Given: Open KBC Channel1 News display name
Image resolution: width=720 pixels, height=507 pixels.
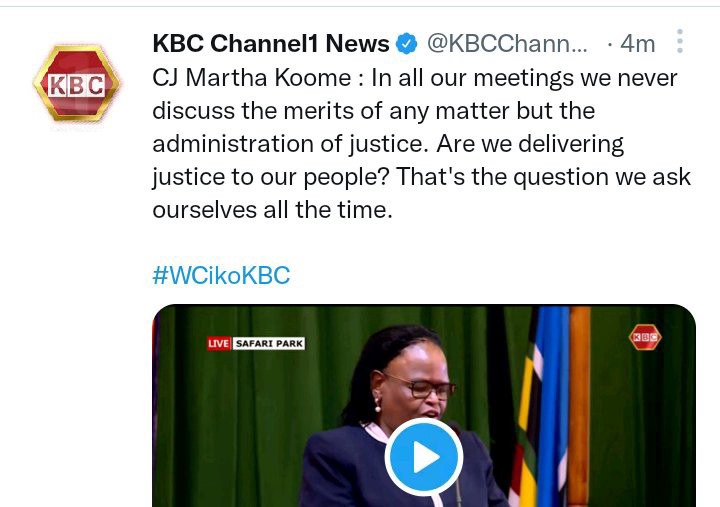Looking at the screenshot, I should point(271,44).
